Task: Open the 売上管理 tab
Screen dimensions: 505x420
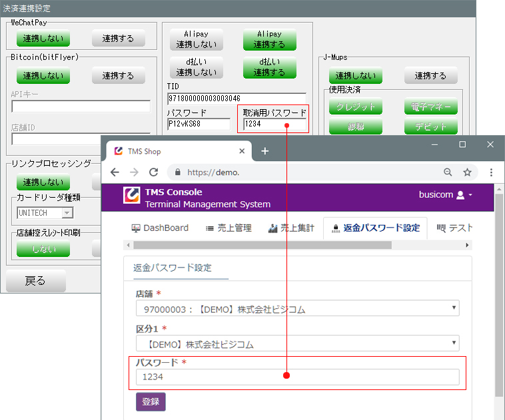Action: point(228,228)
